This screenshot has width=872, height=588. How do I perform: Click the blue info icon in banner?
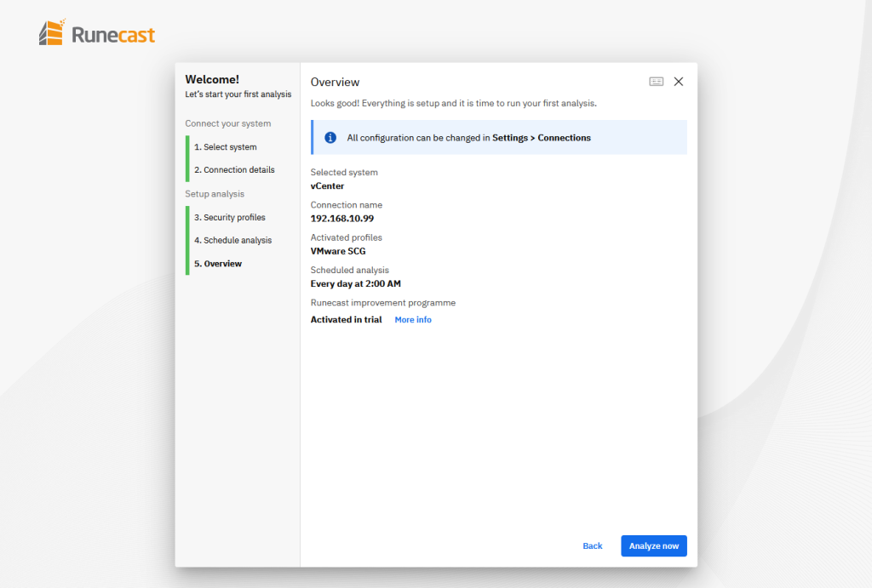(330, 138)
